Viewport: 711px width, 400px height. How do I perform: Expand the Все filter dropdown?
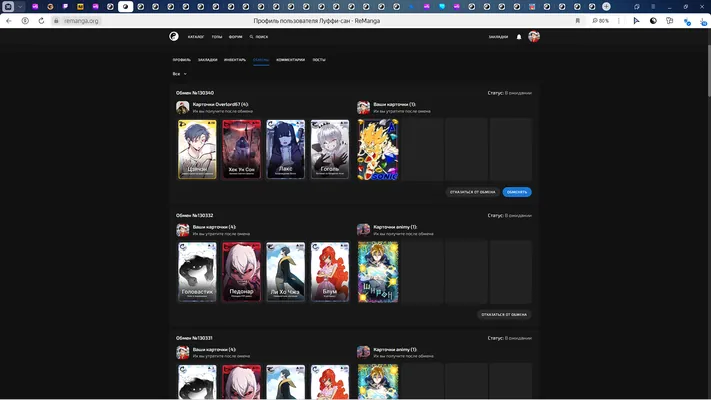(x=180, y=74)
